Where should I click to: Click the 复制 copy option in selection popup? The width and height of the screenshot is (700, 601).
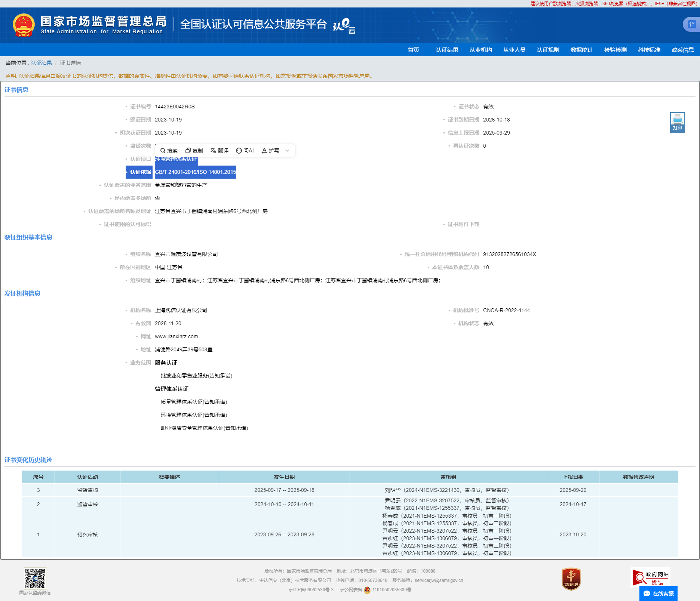point(194,151)
